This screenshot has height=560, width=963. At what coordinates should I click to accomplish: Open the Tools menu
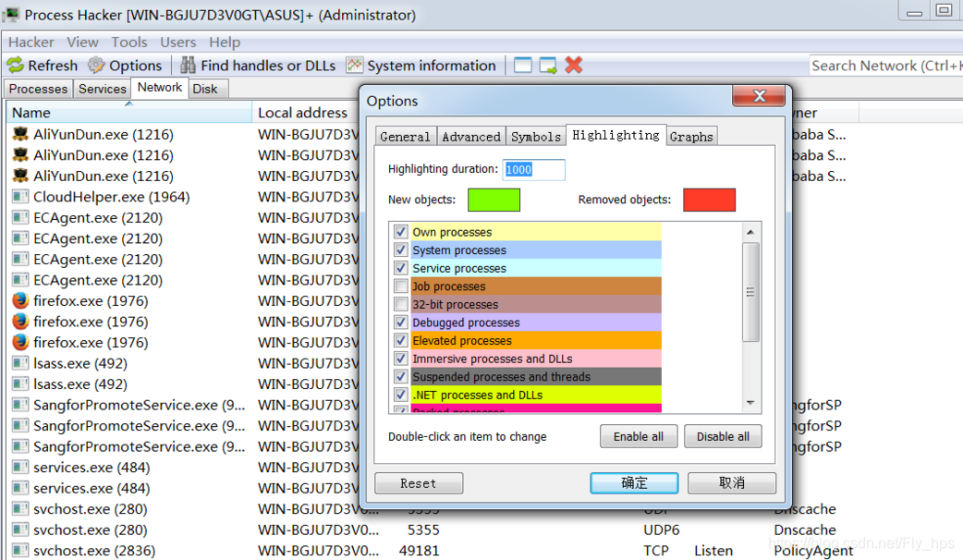129,42
